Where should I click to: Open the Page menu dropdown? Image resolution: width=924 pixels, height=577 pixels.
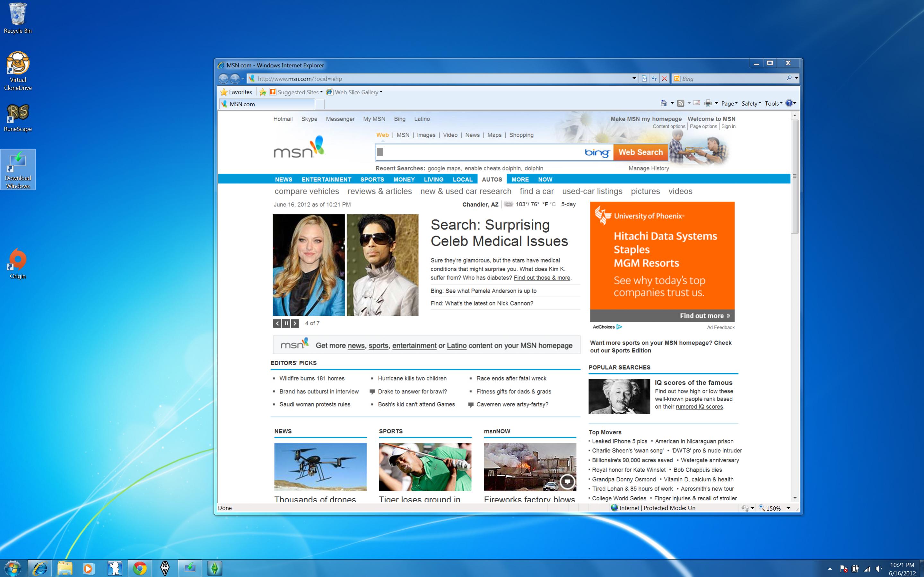pyautogui.click(x=729, y=103)
